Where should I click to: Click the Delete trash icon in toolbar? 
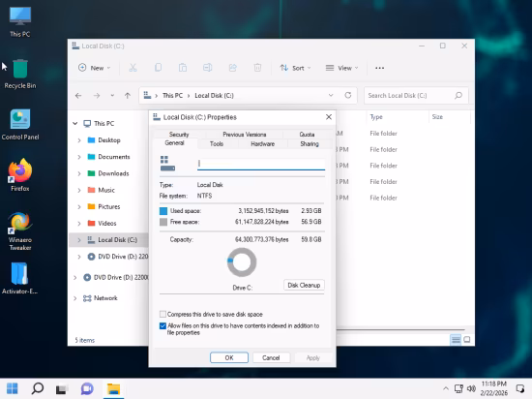point(257,68)
